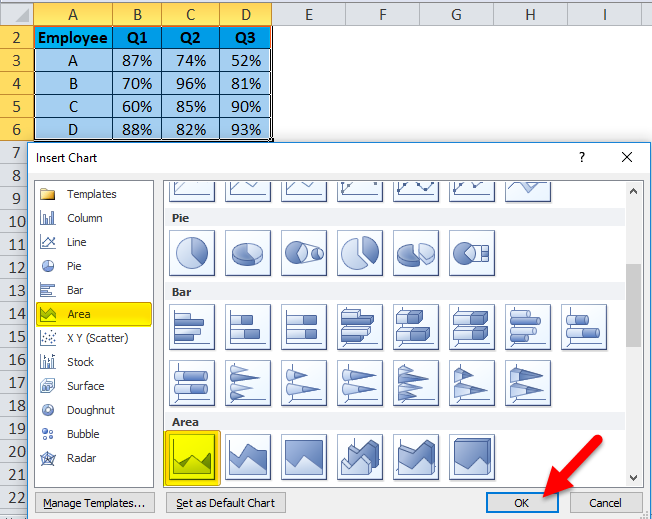652x519 pixels.
Task: Select the Area chart category
Action: tap(94, 314)
